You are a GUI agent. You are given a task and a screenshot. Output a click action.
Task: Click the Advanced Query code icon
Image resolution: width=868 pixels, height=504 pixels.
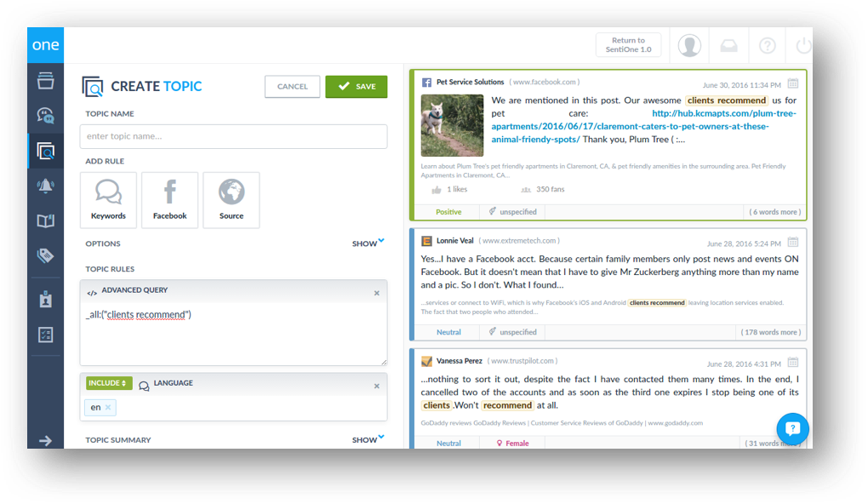click(x=92, y=293)
